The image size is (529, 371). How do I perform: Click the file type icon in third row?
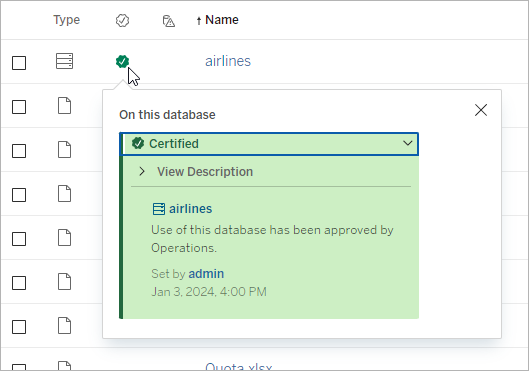click(64, 150)
